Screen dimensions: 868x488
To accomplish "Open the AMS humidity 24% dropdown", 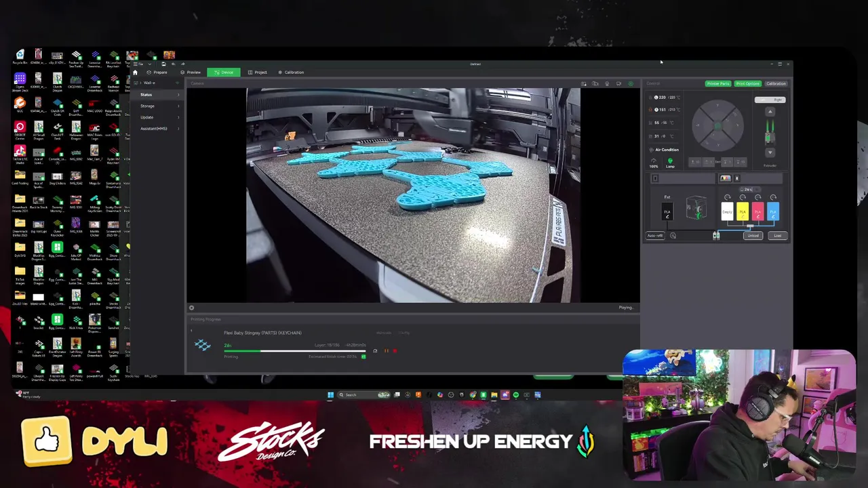I will (x=750, y=189).
